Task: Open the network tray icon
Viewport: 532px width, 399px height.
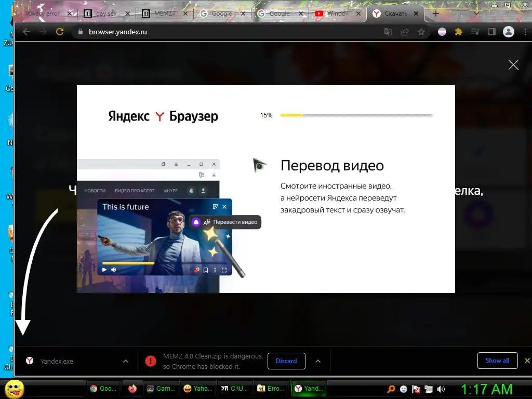Action: tap(429, 389)
